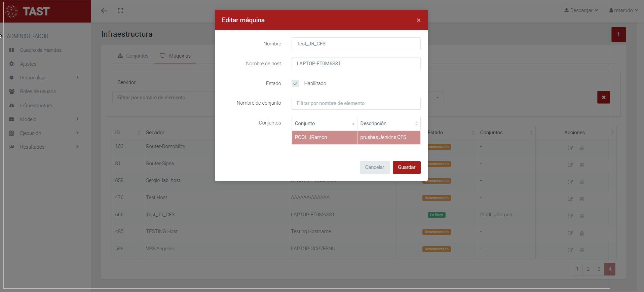Delete the TESTING Host row via trash icon
644x292 pixels.
[x=581, y=233]
